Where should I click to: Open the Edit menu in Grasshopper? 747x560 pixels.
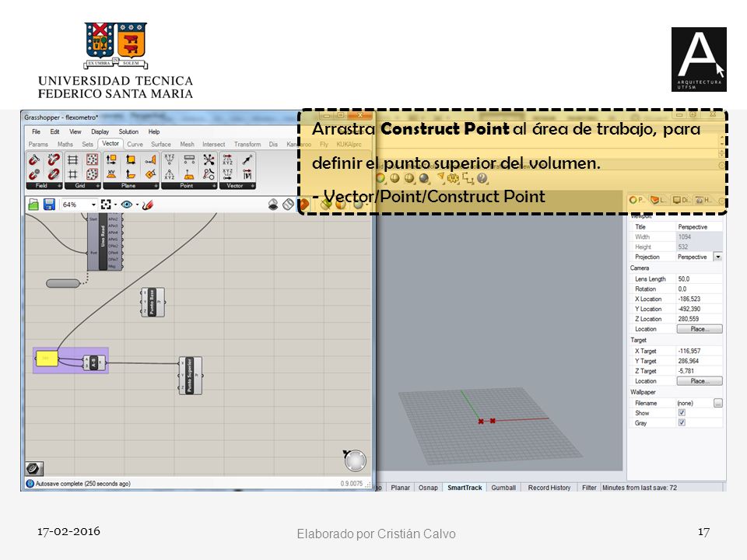tap(54, 132)
